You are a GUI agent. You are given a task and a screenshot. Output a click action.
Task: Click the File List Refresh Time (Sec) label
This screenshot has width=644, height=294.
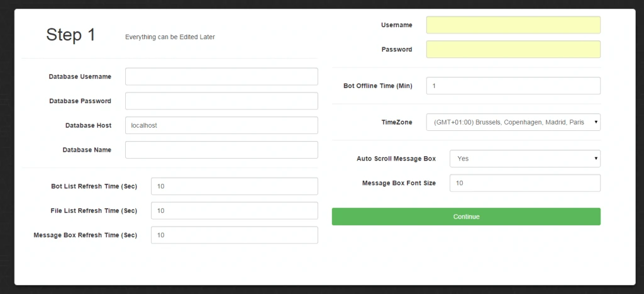click(x=94, y=210)
